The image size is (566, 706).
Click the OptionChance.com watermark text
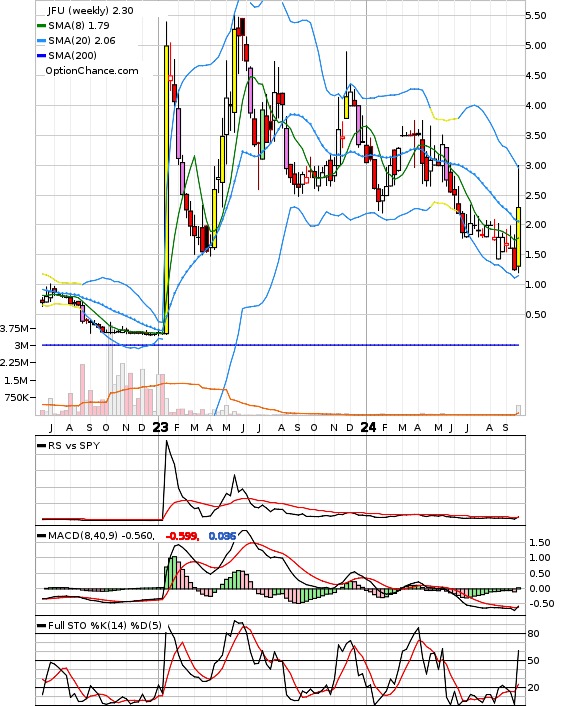[x=92, y=71]
